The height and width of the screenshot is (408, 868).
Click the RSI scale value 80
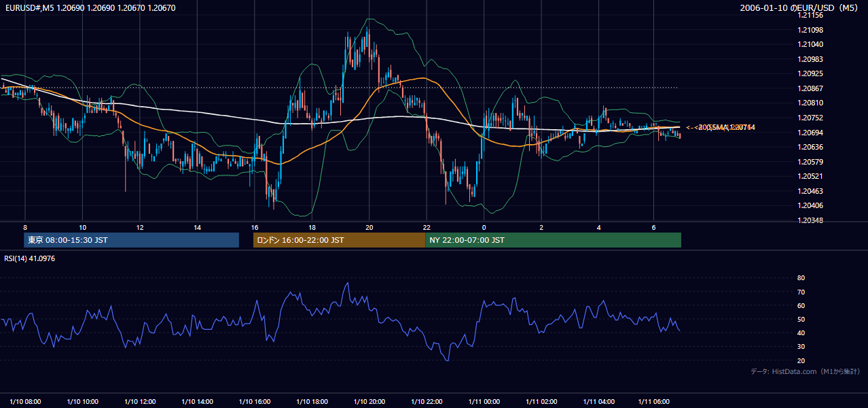click(801, 278)
